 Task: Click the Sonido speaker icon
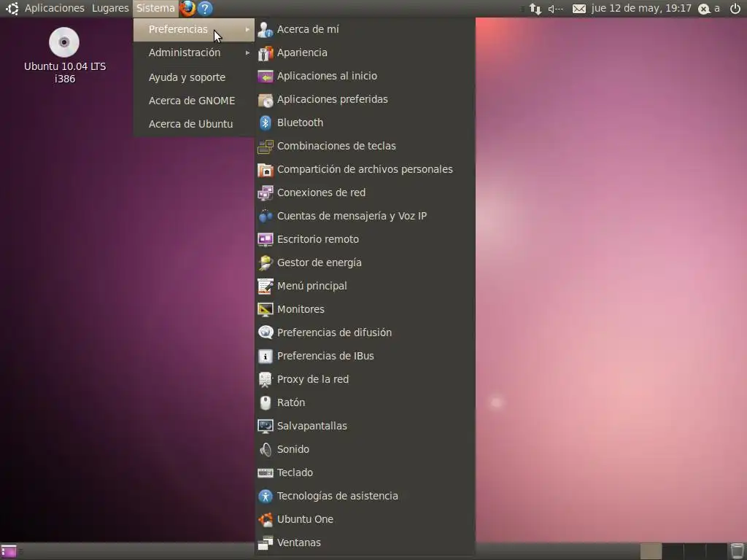click(x=266, y=449)
